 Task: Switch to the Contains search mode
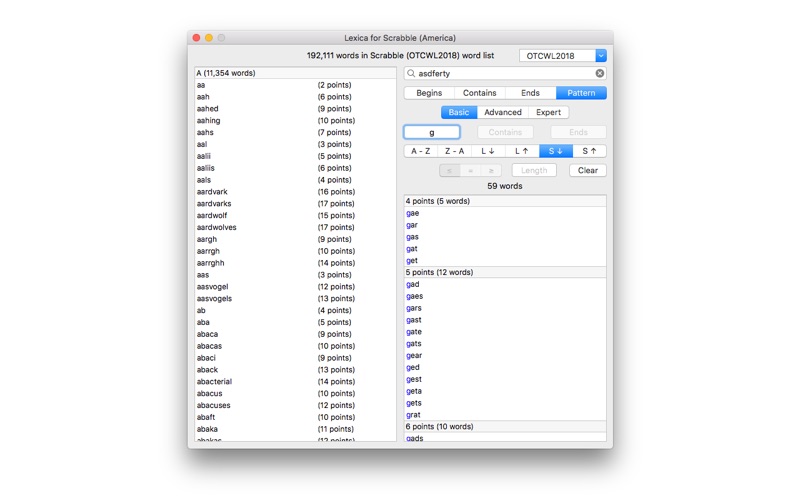[479, 93]
